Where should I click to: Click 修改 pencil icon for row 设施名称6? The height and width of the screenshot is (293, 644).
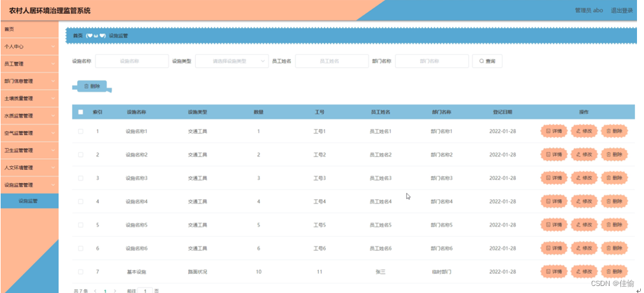pyautogui.click(x=578, y=248)
